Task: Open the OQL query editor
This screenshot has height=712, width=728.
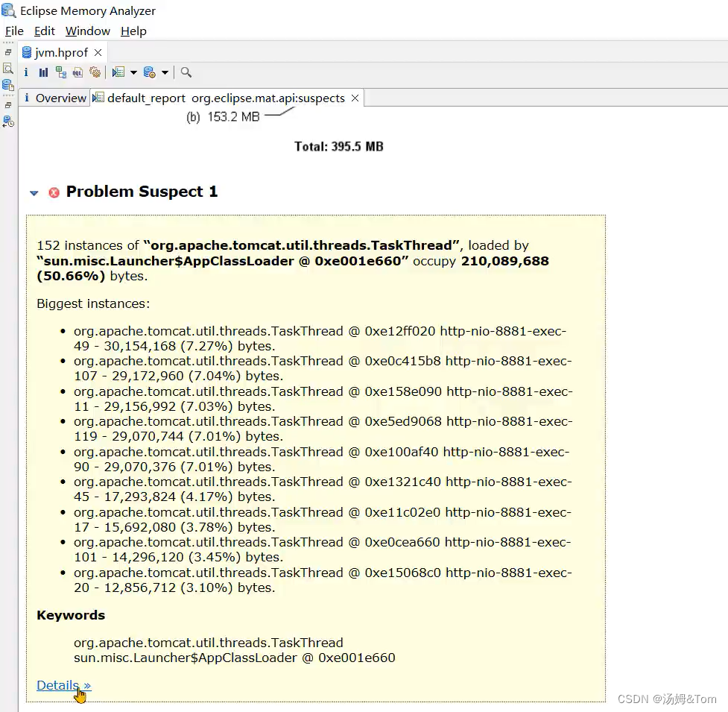Action: pyautogui.click(x=77, y=72)
